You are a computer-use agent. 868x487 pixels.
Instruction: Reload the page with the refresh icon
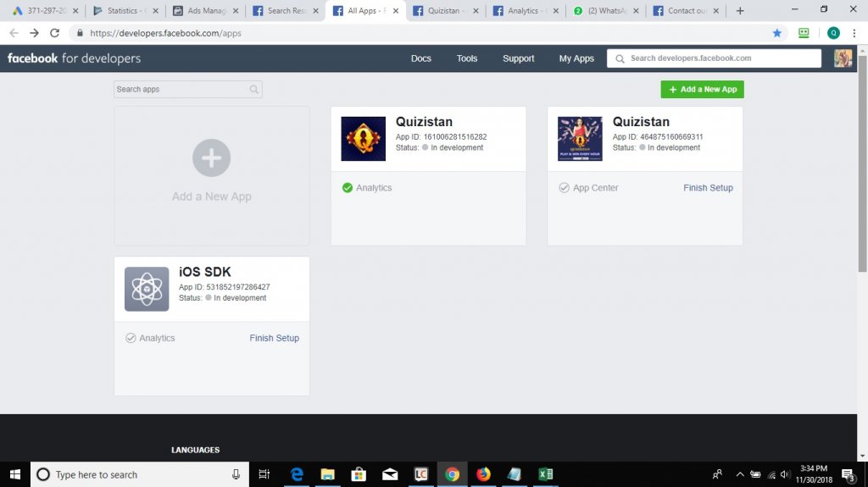pyautogui.click(x=54, y=33)
